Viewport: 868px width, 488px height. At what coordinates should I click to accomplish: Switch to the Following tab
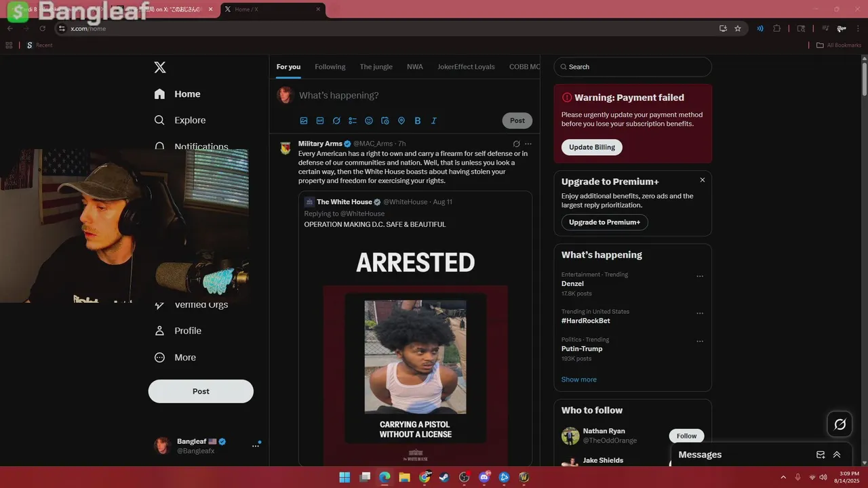pyautogui.click(x=330, y=66)
